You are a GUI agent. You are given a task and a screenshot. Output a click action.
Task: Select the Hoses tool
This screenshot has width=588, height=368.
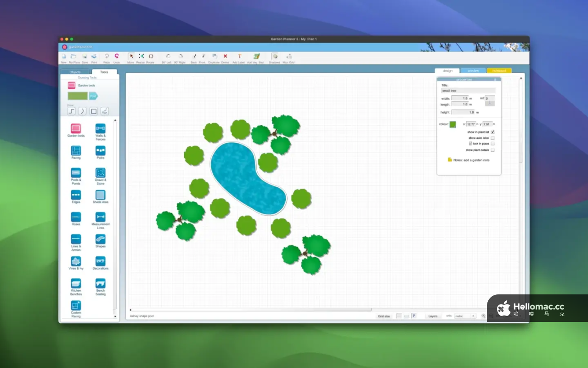pyautogui.click(x=76, y=217)
